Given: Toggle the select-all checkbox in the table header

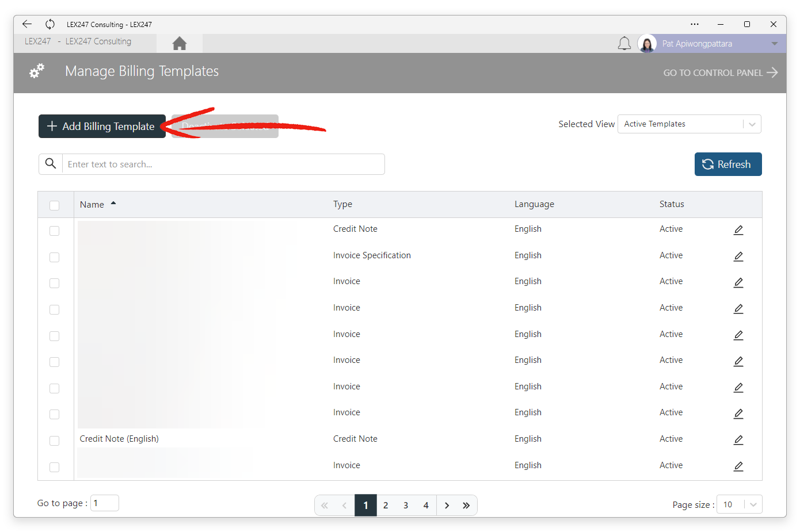Looking at the screenshot, I should point(55,205).
